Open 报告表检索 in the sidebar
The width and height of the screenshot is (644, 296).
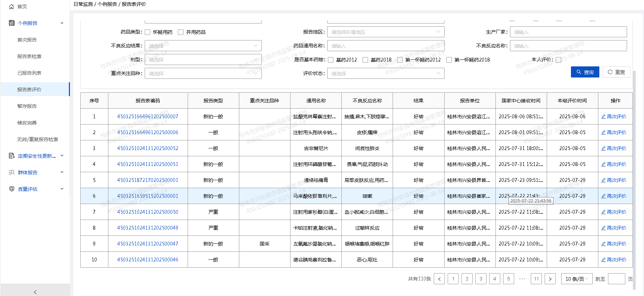[x=29, y=56]
